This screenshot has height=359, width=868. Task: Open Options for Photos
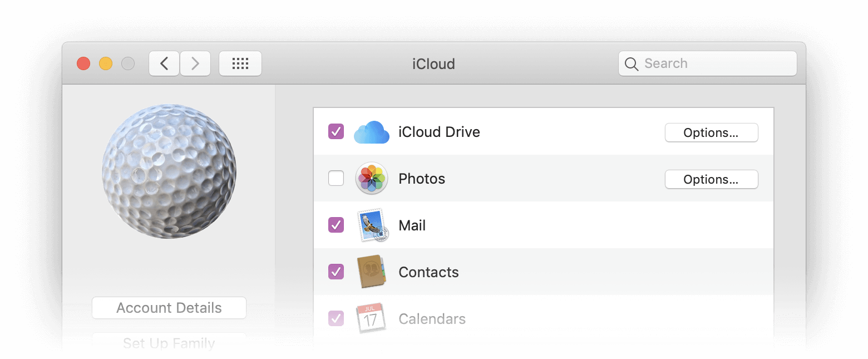712,179
